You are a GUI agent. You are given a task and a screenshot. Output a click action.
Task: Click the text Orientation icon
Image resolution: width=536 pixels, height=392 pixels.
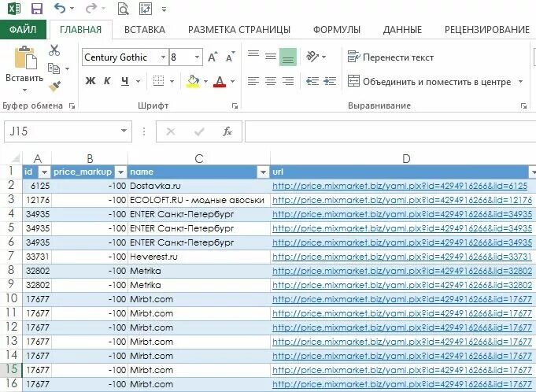(312, 57)
